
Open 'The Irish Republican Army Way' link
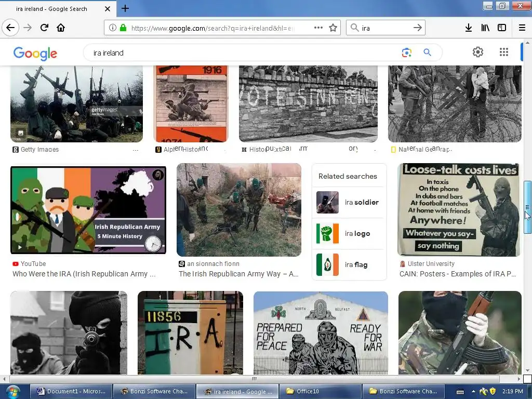coord(238,274)
